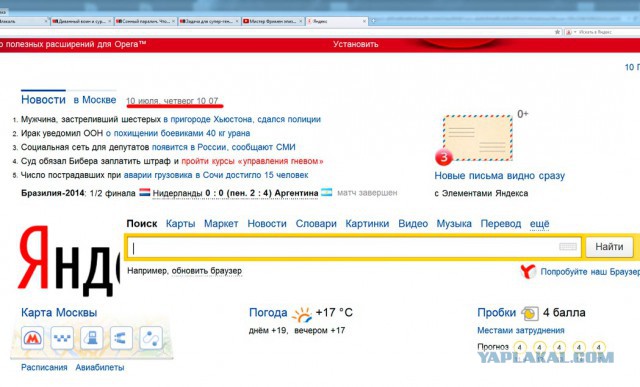Click the Найти search button
Screen dimensions: 640x387
[609, 247]
